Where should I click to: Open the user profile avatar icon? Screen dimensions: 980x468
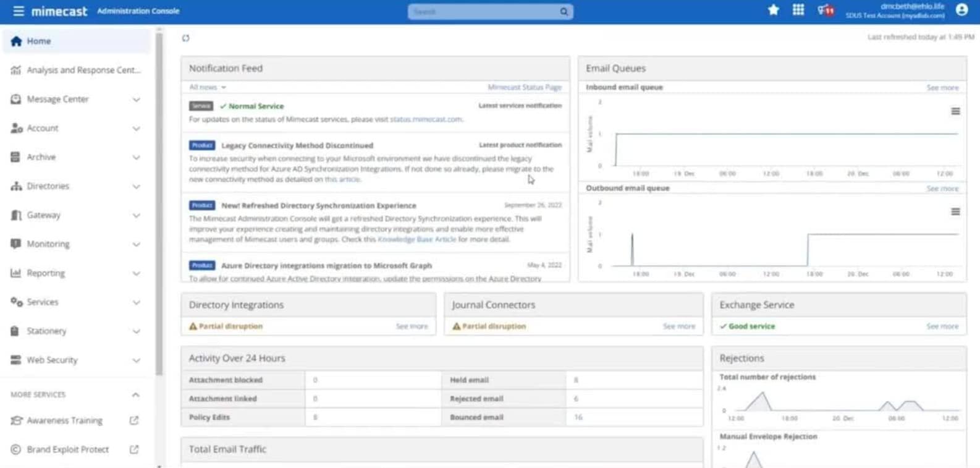coord(961,10)
